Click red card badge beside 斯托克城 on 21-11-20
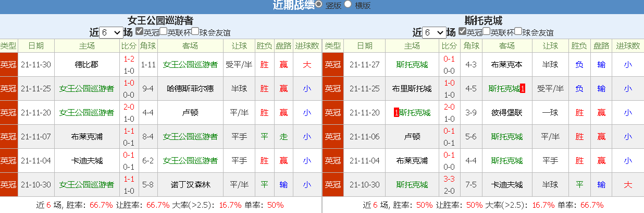Image resolution: width=644 pixels, height=213 pixels. click(x=397, y=113)
